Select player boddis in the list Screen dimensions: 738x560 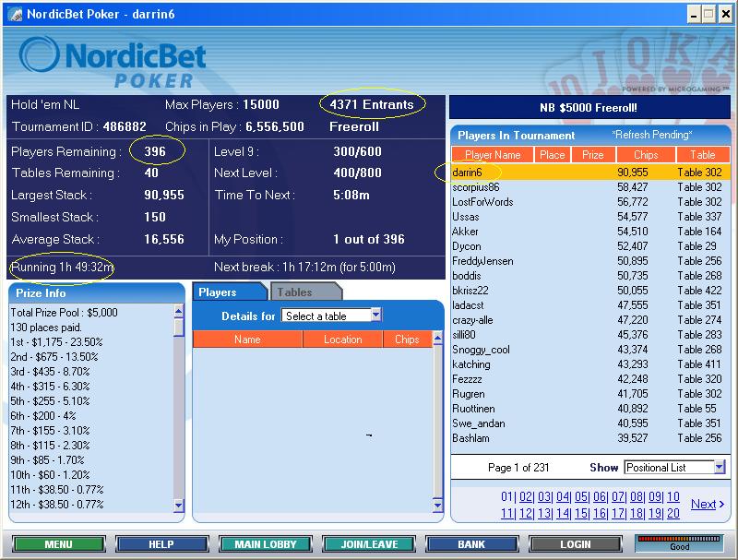[x=590, y=276]
